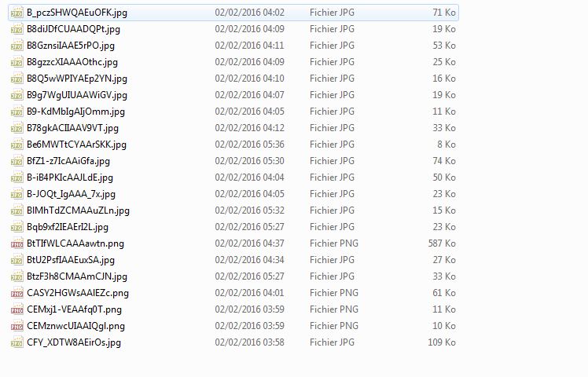Image resolution: width=588 pixels, height=377 pixels.
Task: Select file B8Q5wWPIYAEp2YN.jpg
Action: point(77,79)
